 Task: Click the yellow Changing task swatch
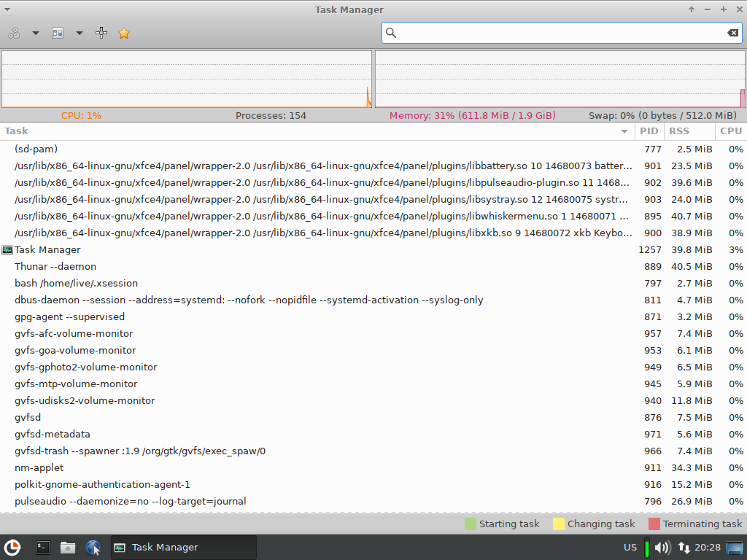point(558,524)
